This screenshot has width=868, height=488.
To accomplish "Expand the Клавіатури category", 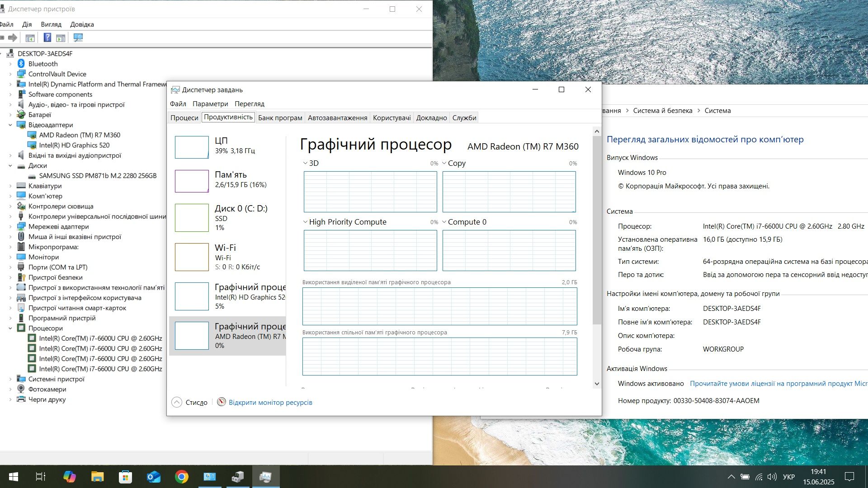I will coord(10,186).
